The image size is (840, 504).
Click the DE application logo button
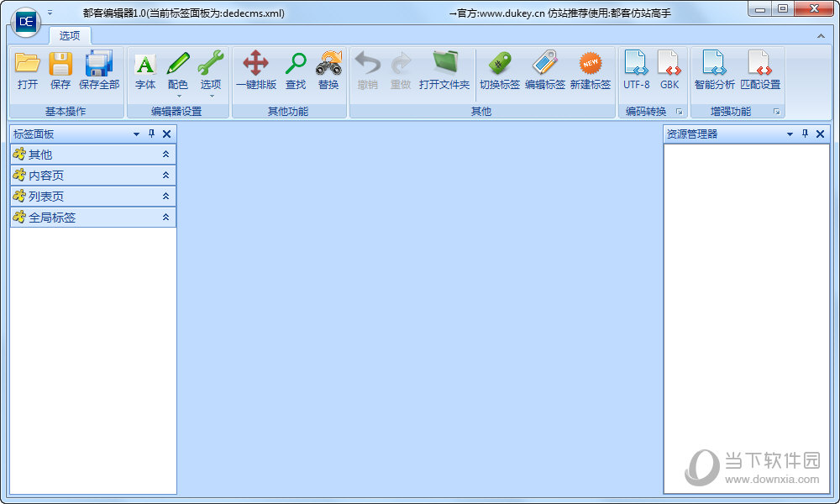point(26,23)
